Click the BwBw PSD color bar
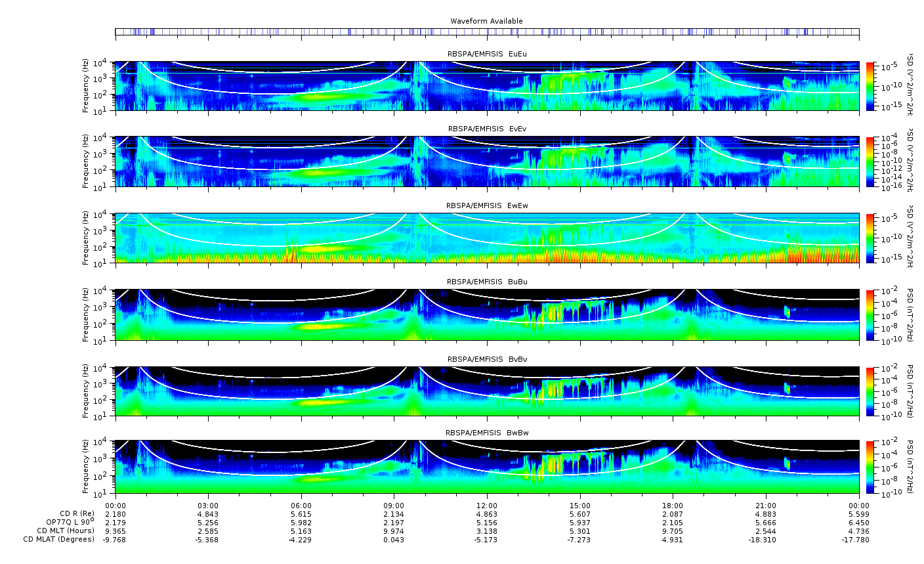Viewport: 924px width, 564px height. pos(870,467)
